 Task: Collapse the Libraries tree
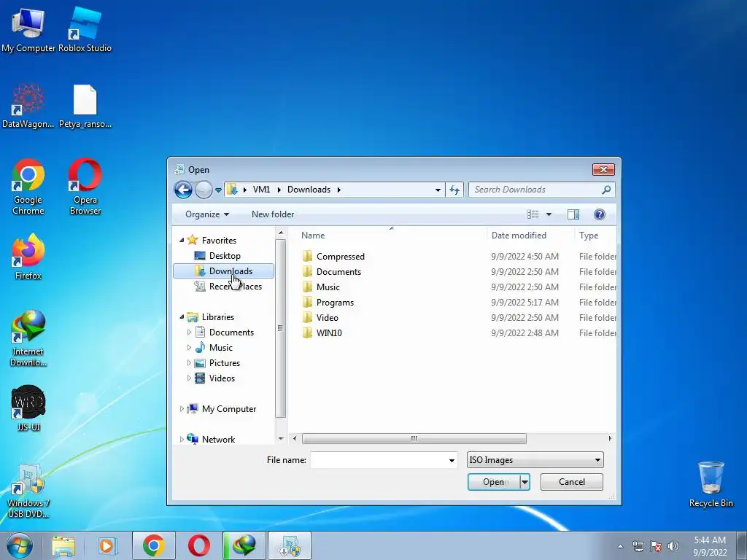pos(182,316)
